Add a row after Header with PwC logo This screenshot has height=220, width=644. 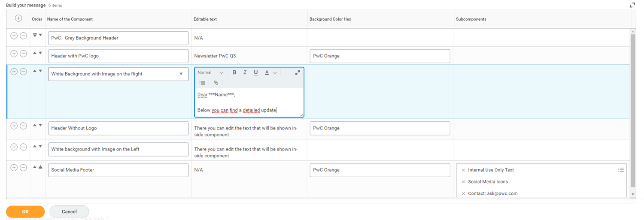point(14,54)
